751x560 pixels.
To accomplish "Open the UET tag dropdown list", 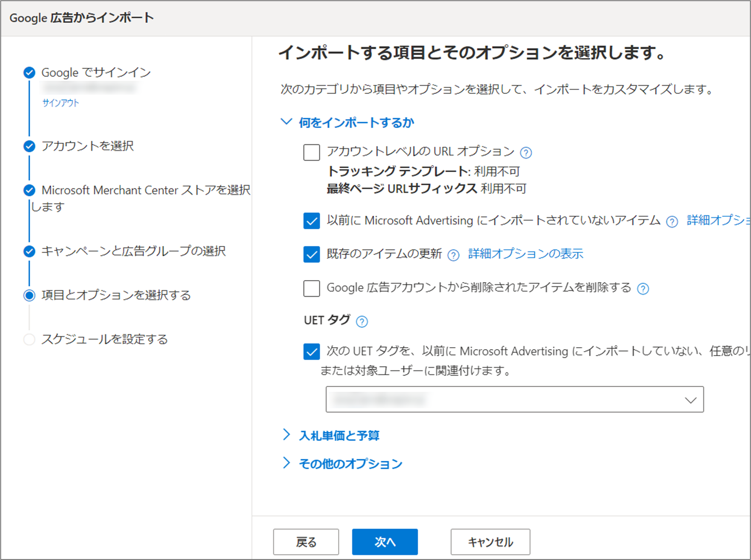I will (514, 400).
